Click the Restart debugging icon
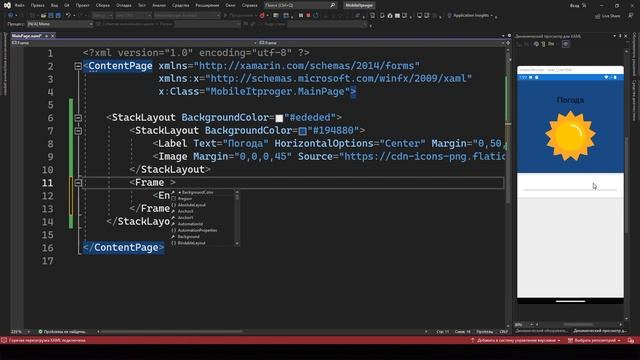 316,16
